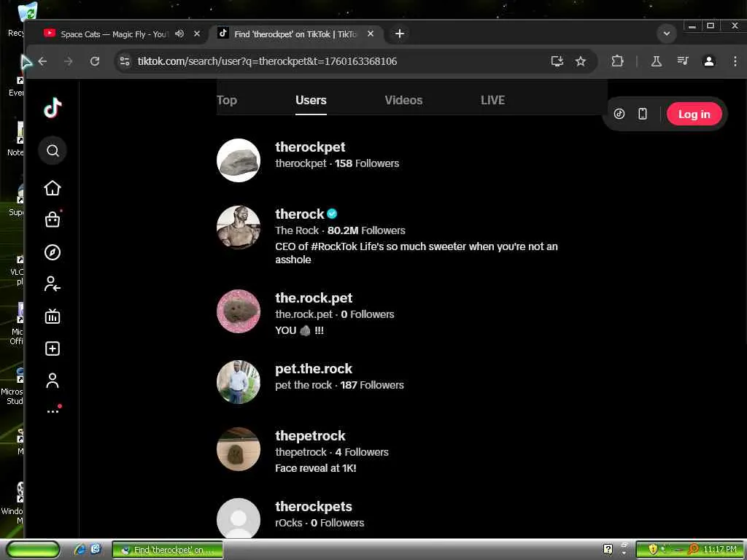
Task: Switch to the Videos search tab
Action: click(403, 101)
